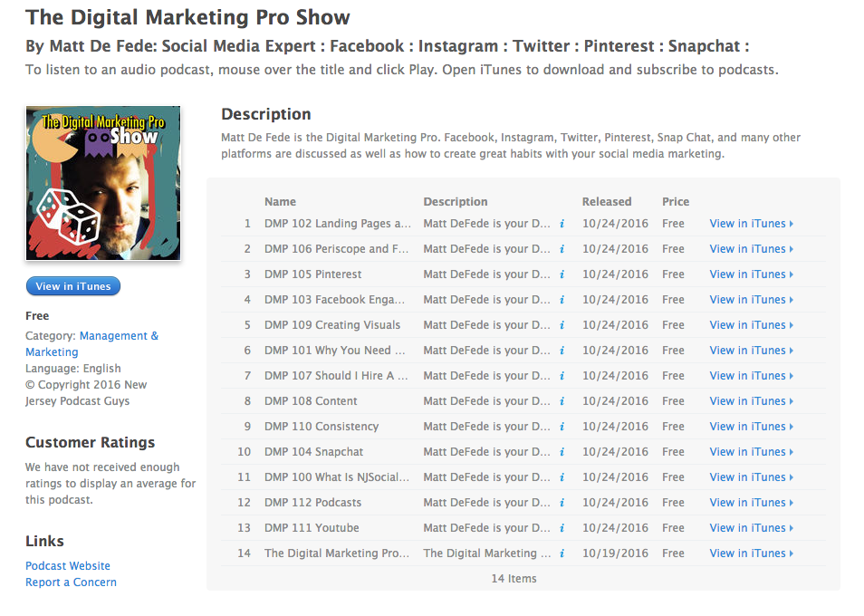
Task: Open the Podcast Website link
Action: point(67,565)
